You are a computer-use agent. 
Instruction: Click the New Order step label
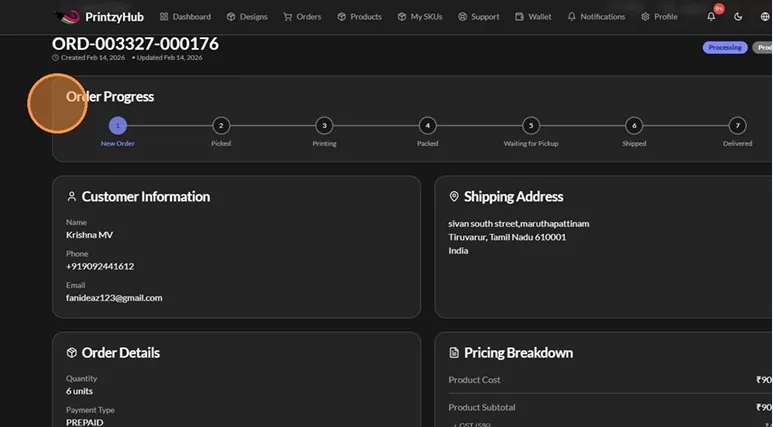coord(118,143)
